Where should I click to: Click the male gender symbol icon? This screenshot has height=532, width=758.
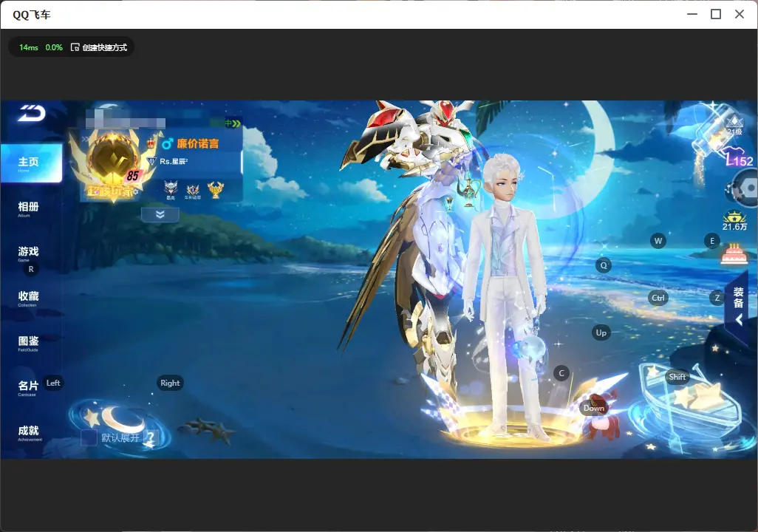(x=167, y=143)
